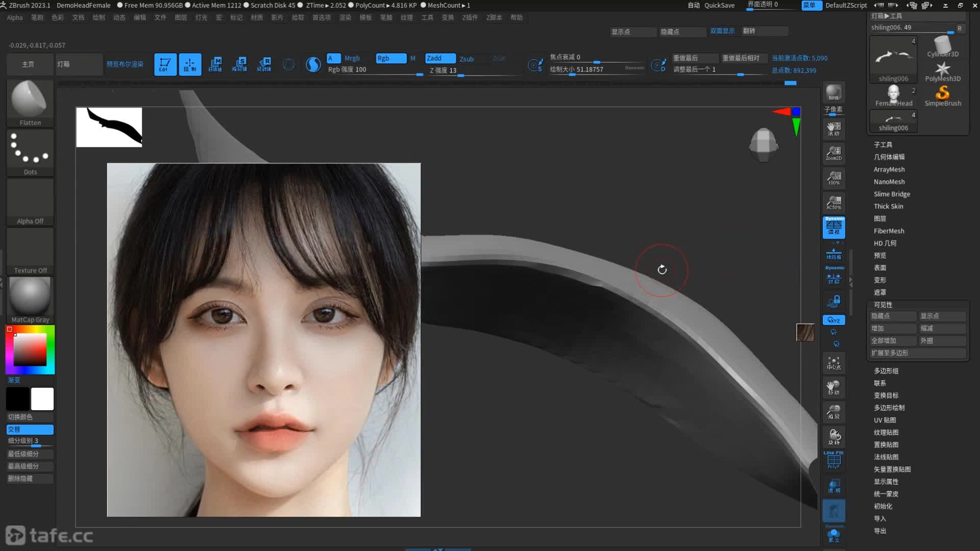Expand the 变形 (Deformation) section
The image size is (980, 551).
(879, 280)
